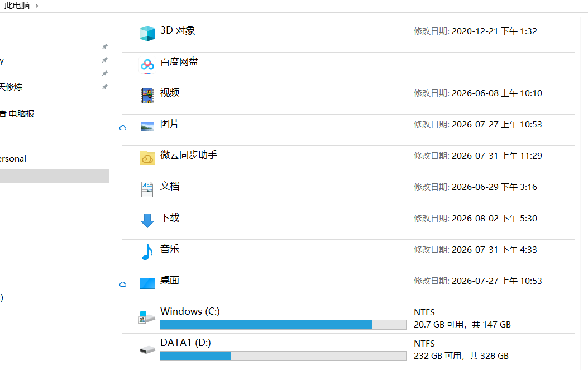Select the "视频" folder name
Screen dimensions: 588x370
pos(170,93)
